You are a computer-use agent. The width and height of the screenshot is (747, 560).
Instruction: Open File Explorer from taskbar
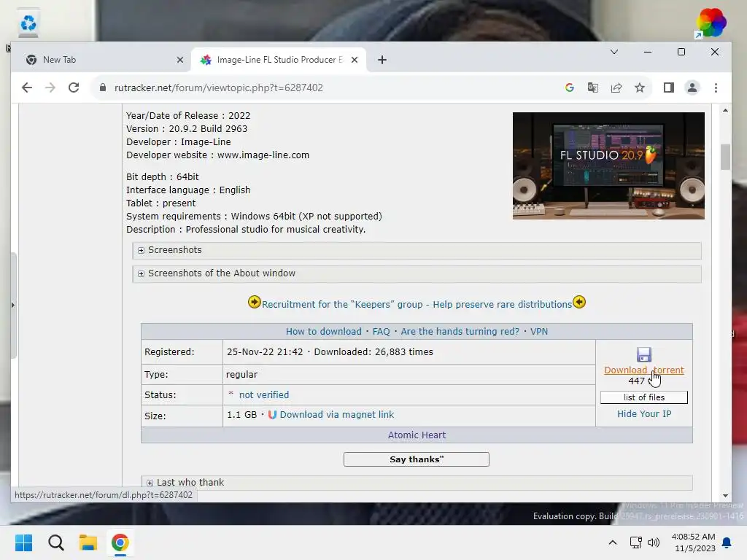88,542
